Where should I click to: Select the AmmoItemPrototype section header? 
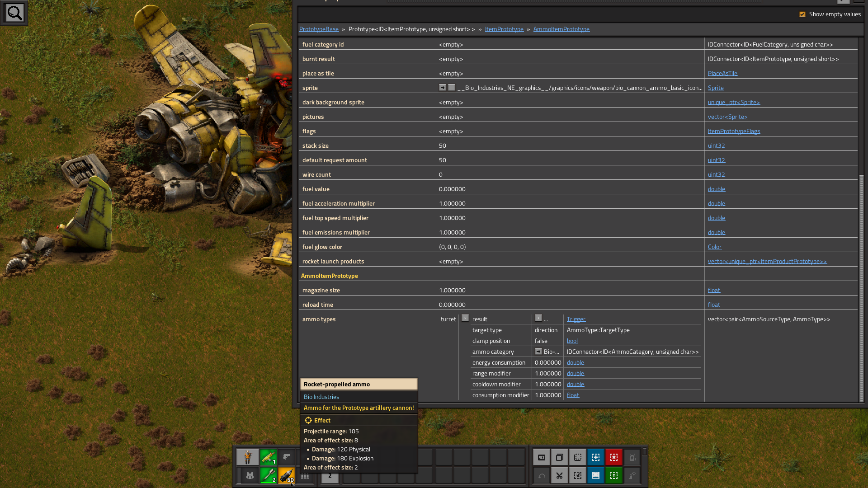click(x=330, y=276)
